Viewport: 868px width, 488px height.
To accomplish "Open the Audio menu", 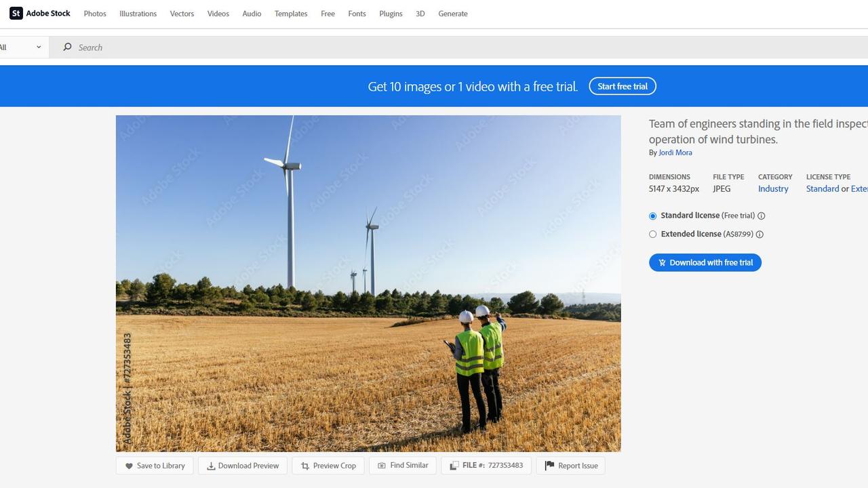I will click(252, 14).
